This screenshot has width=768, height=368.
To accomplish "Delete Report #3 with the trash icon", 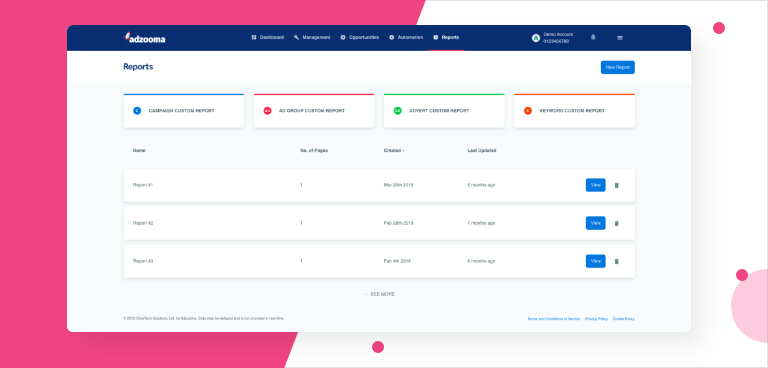I will click(617, 261).
